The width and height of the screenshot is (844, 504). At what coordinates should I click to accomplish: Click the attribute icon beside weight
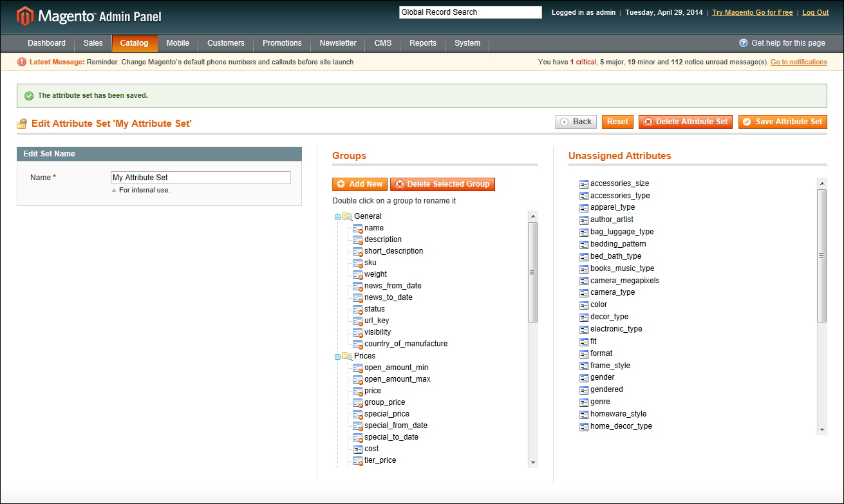(x=358, y=275)
